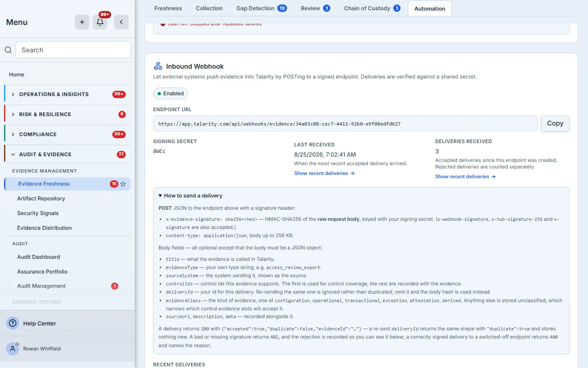588x368 pixels.
Task: Open Chain of Custody tab
Action: click(372, 8)
